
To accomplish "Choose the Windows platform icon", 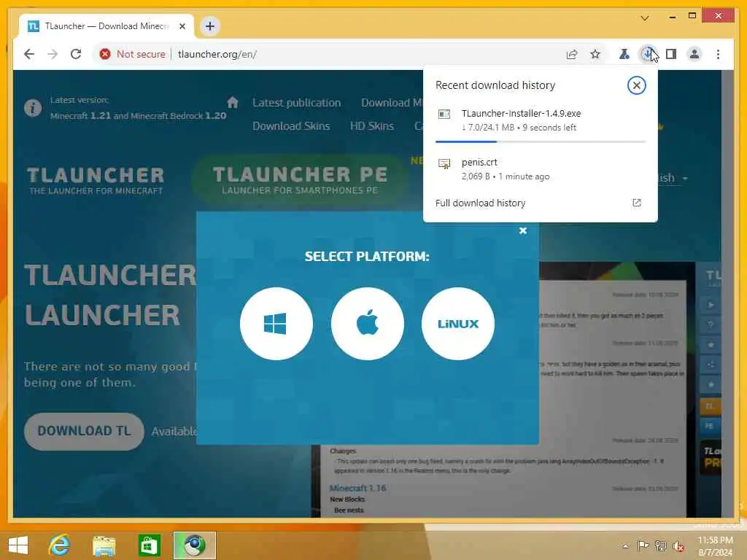I will point(276,324).
